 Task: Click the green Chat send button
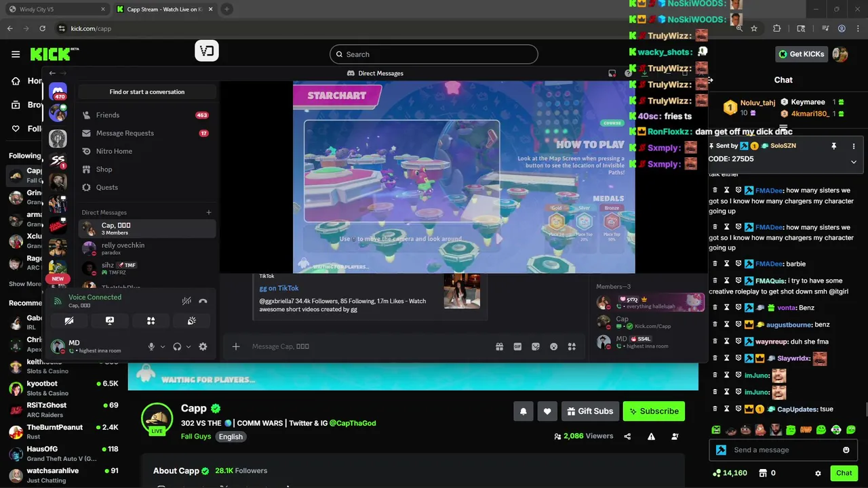[x=844, y=473]
